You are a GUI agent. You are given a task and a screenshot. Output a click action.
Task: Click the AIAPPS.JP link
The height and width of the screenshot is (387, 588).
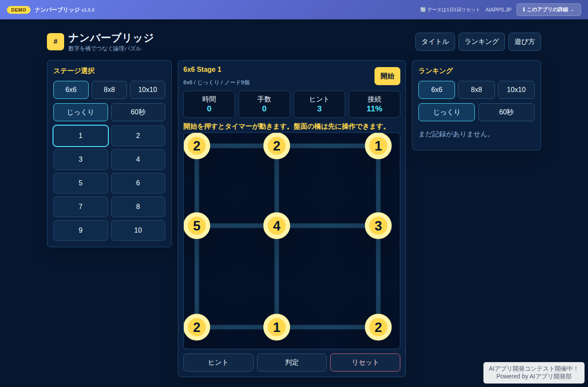498,9
